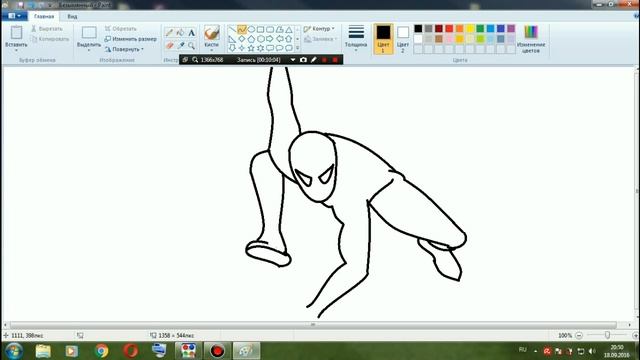640x360 pixels.
Task: Activate Цвет 1 foreground color
Action: 383,39
